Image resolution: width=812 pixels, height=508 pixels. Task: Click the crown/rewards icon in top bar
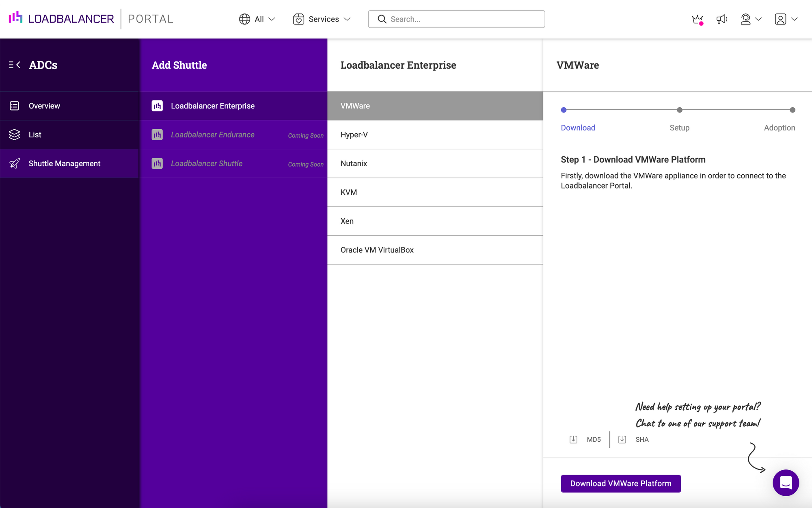697,19
